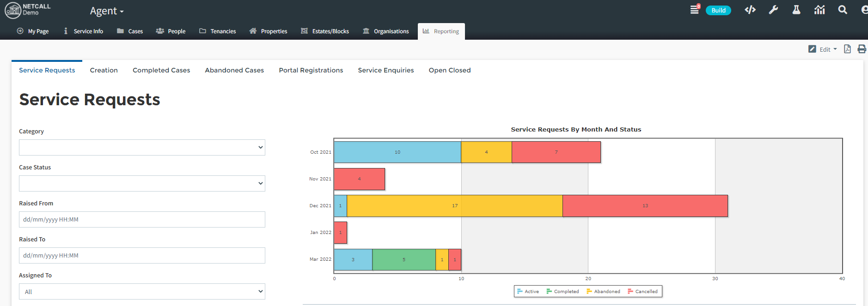The width and height of the screenshot is (868, 306).
Task: Toggle Cancelled series in chart legend
Action: coord(642,291)
